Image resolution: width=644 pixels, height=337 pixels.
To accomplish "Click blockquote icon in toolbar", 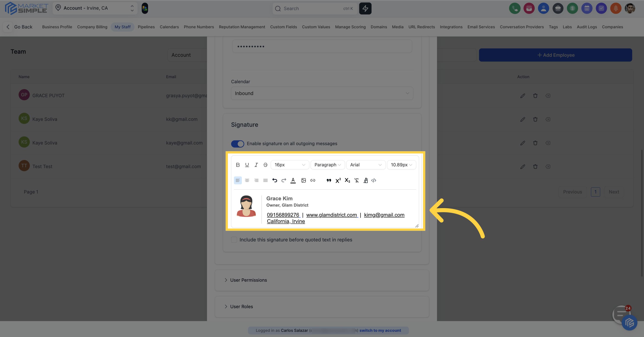I will pyautogui.click(x=329, y=180).
